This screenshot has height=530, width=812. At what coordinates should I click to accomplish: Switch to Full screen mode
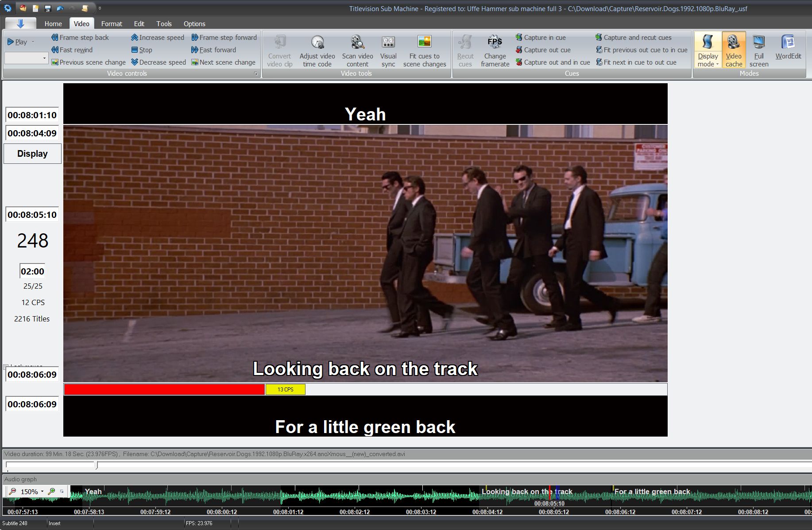pyautogui.click(x=758, y=50)
